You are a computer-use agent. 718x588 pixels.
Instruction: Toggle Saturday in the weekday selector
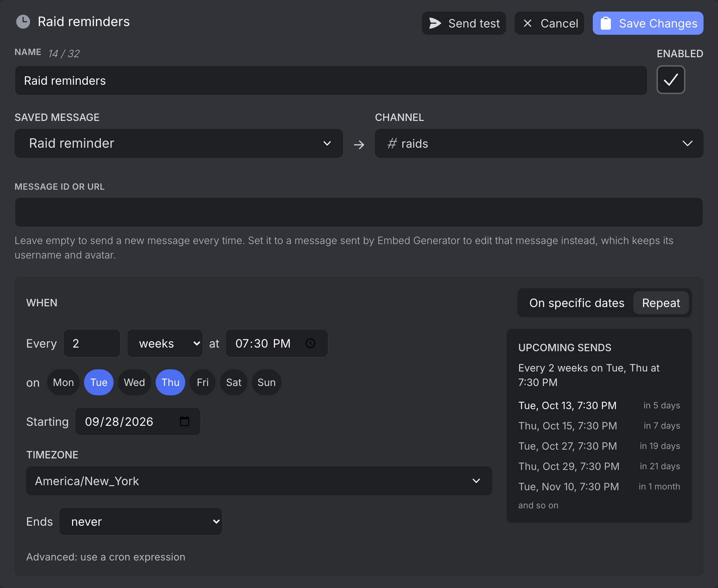tap(234, 382)
